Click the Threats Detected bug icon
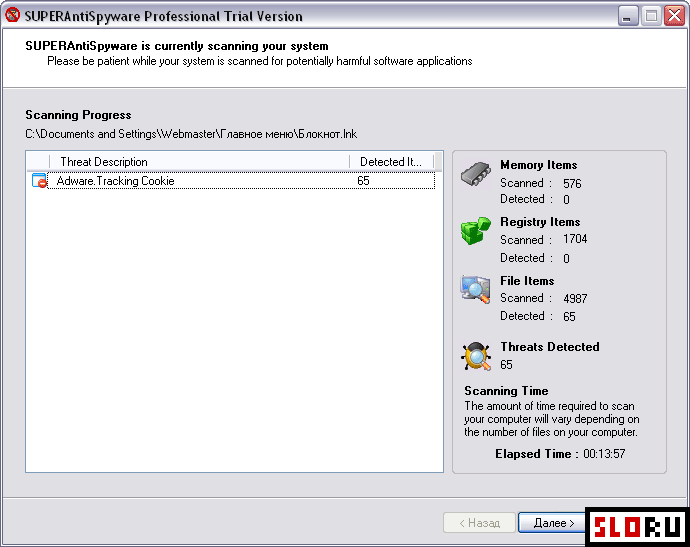 point(476,356)
